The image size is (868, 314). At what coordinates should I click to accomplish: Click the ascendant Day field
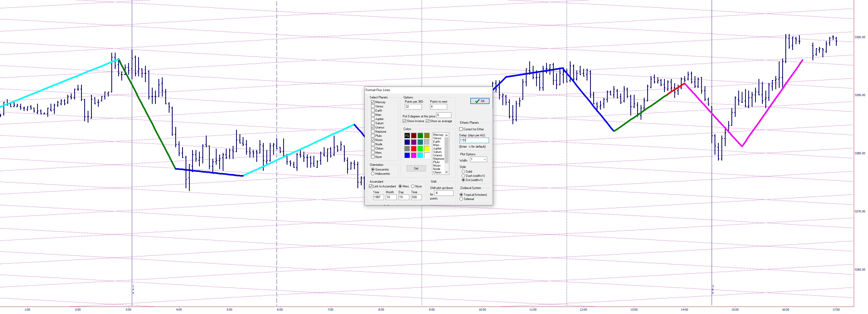(404, 197)
